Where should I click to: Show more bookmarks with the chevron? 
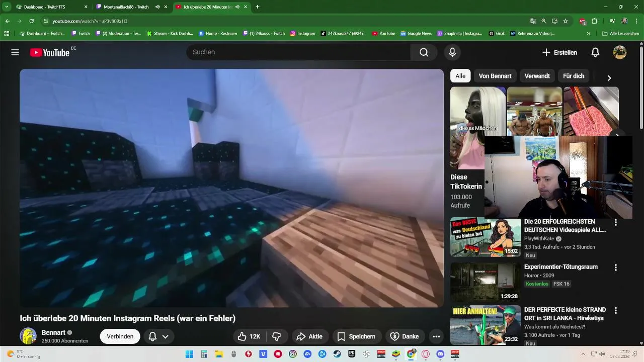point(589,34)
